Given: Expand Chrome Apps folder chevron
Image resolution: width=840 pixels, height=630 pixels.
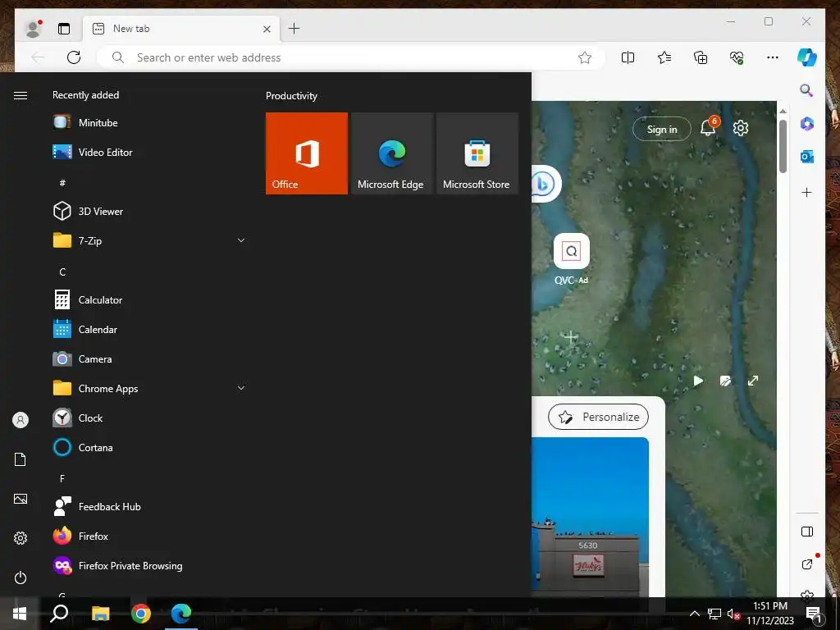Looking at the screenshot, I should point(241,388).
